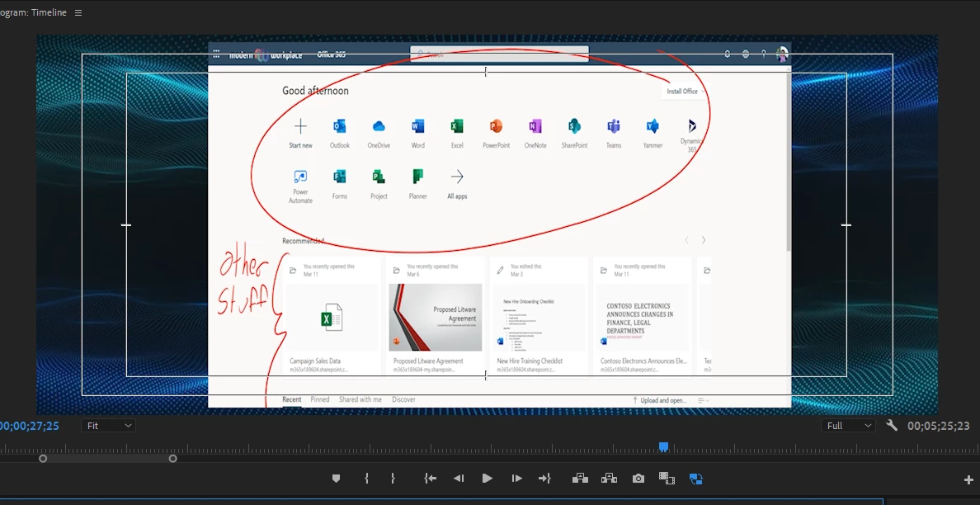Click the blue 00;00;27;25 playhead timecode
Viewport: 980px width, 505px height.
tap(30, 427)
